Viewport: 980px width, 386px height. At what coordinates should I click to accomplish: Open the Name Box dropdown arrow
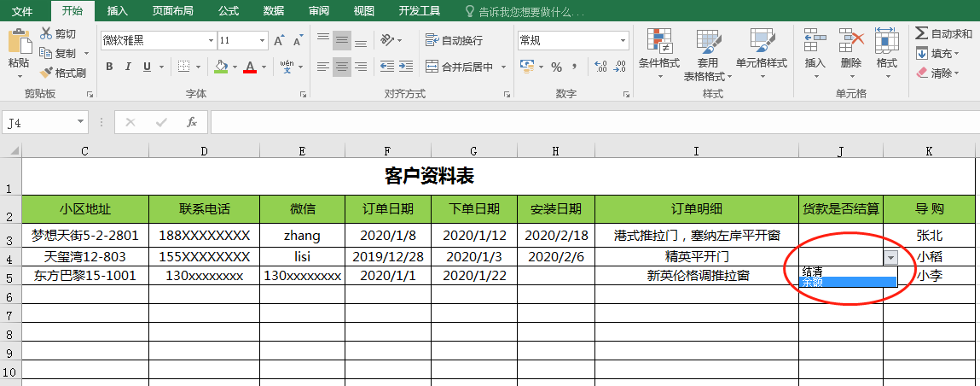81,123
